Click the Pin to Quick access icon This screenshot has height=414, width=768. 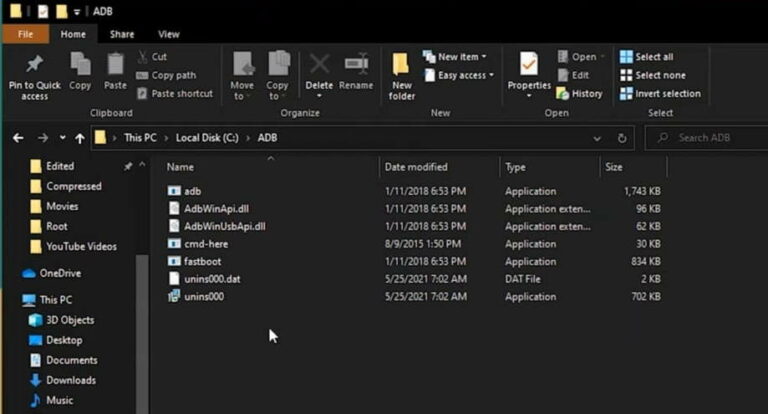pyautogui.click(x=35, y=66)
